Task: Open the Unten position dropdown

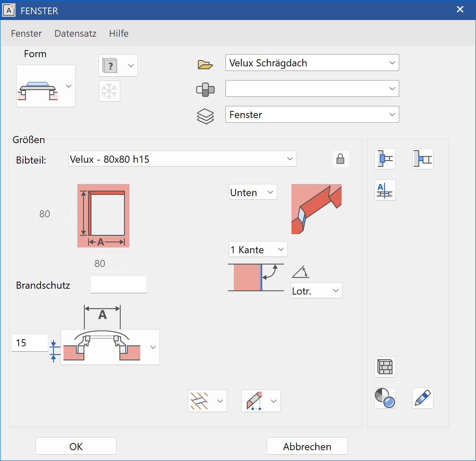Action: (x=253, y=192)
